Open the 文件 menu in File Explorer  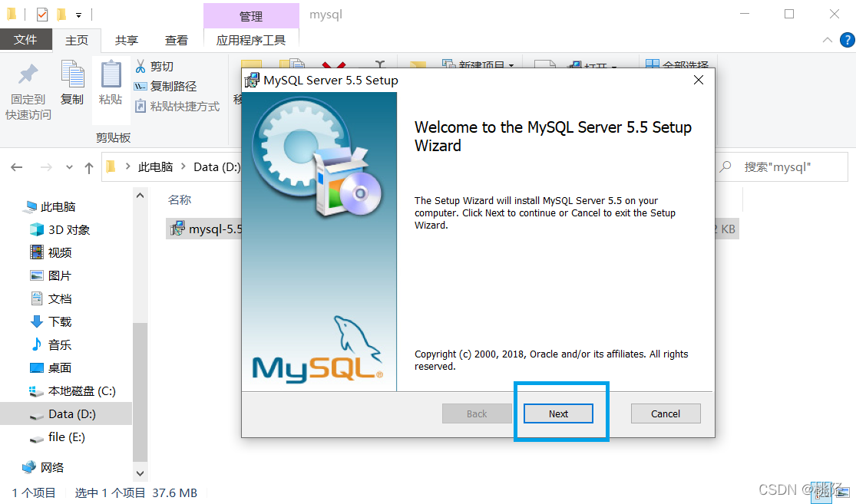[25, 40]
